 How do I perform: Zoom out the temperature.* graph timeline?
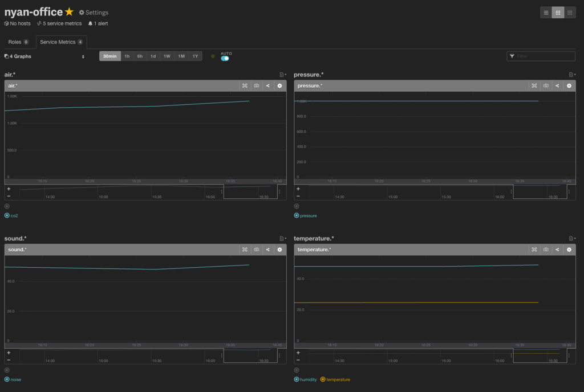[298, 360]
